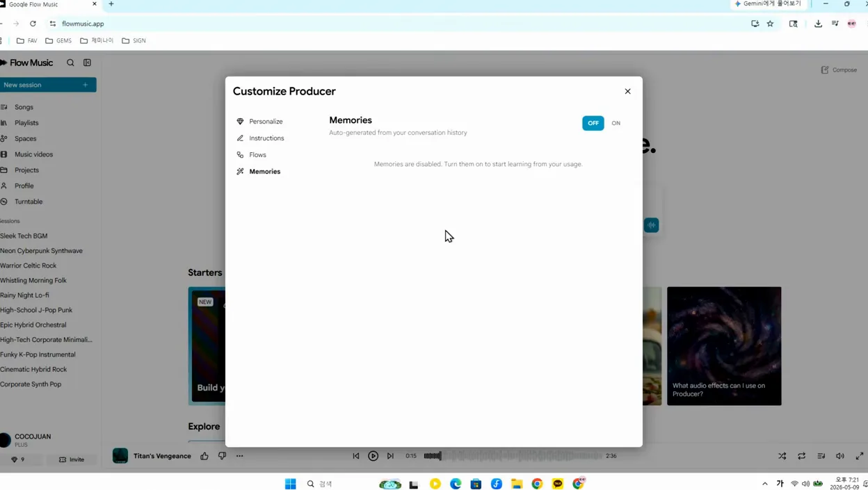Open Corporate Synth Pop session
The width and height of the screenshot is (868, 490).
point(31,384)
